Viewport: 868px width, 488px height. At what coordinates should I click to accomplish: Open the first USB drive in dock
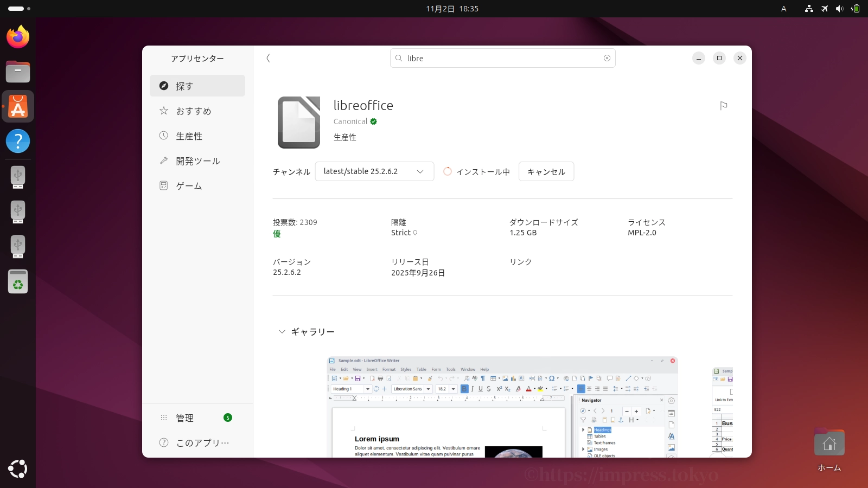[18, 177]
